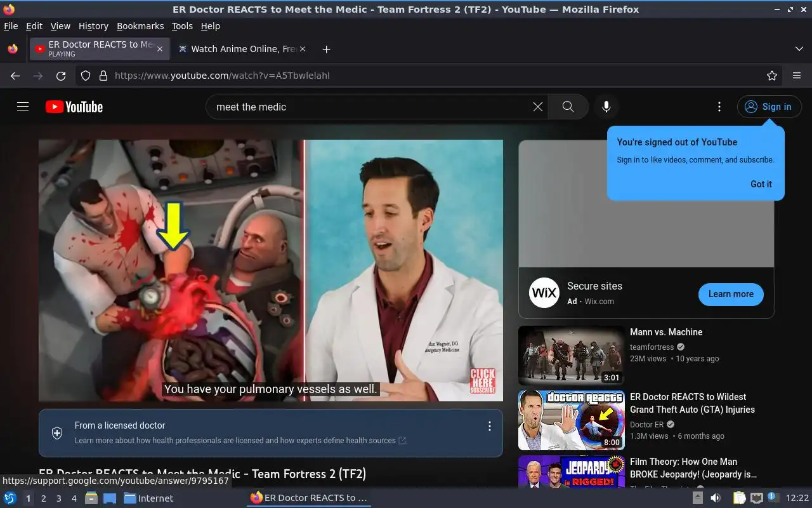812x508 pixels.
Task: Switch to workspace 3
Action: (x=58, y=498)
